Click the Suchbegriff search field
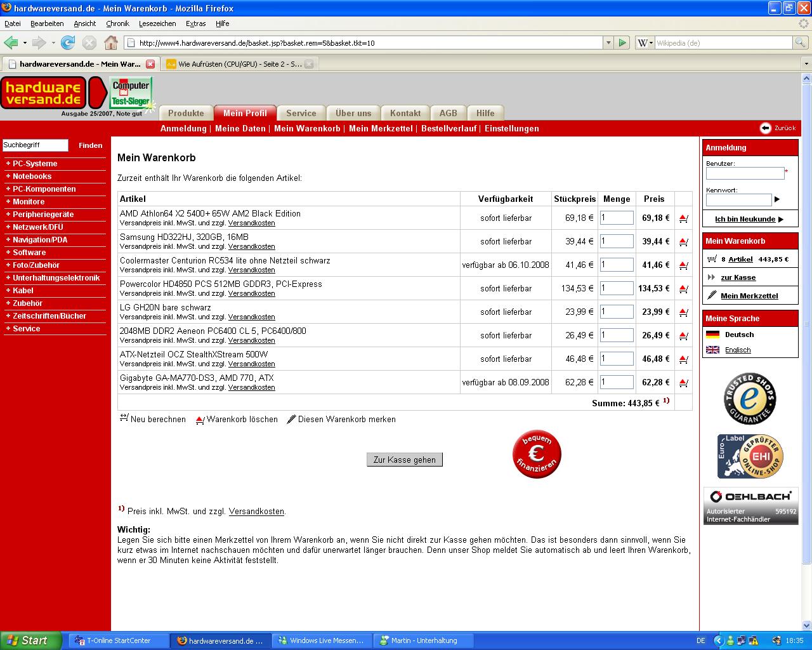Viewport: 812px width, 650px height. tap(35, 145)
